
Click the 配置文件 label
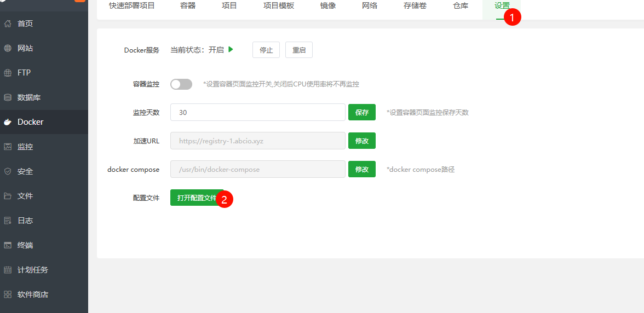[x=146, y=198]
